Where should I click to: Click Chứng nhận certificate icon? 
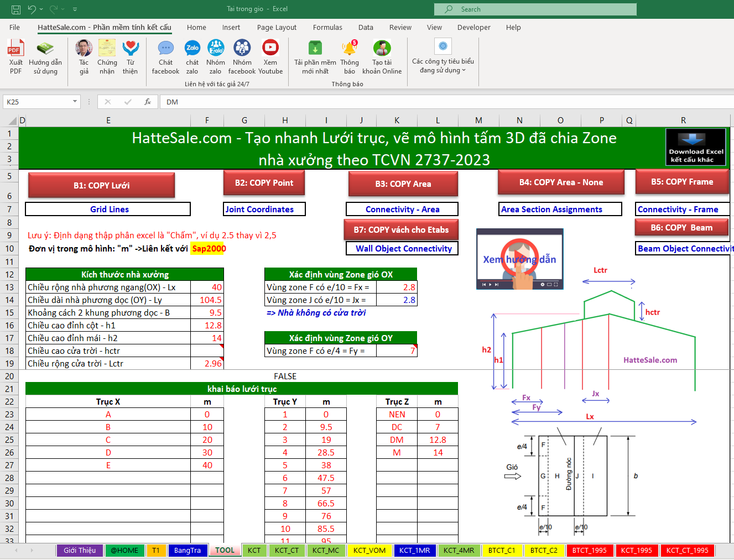pyautogui.click(x=107, y=57)
